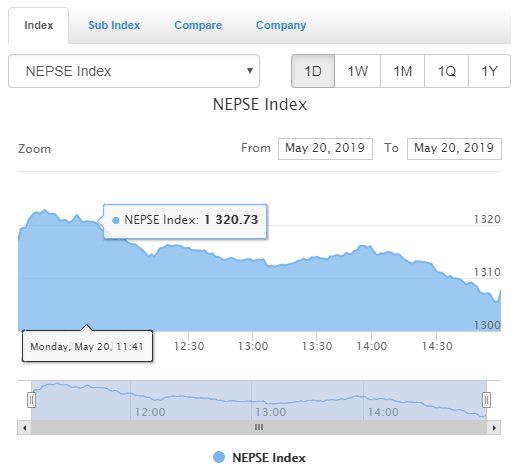This screenshot has width=521, height=471.
Task: Click the 14:30 x-axis label
Action: [x=437, y=346]
